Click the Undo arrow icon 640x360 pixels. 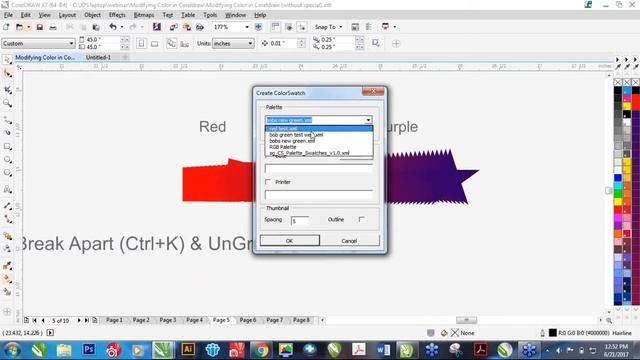point(113,27)
